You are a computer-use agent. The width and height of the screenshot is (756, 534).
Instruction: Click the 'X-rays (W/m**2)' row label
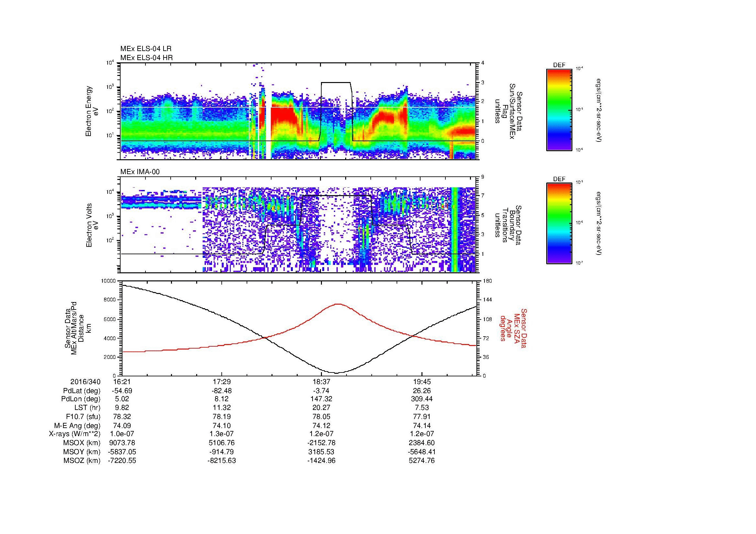coord(74,434)
